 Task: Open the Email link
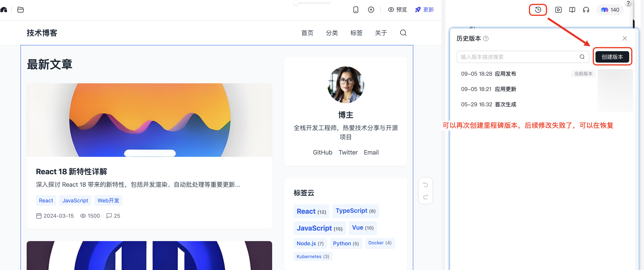tap(371, 152)
